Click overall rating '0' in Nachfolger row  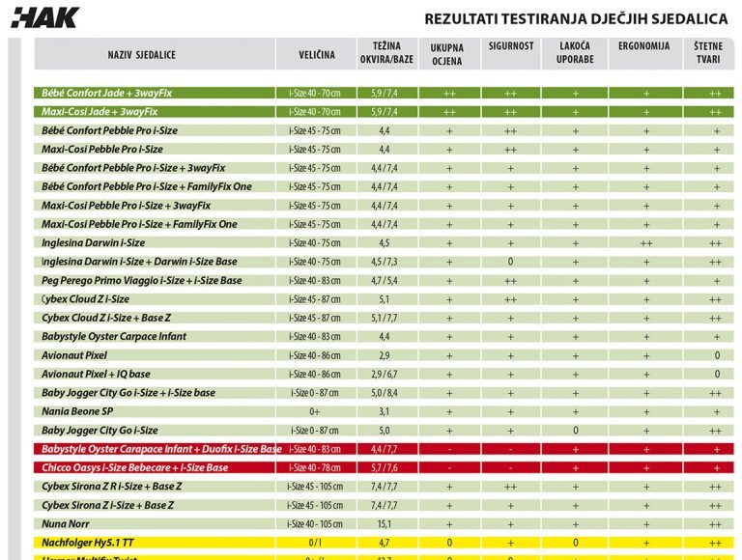coord(449,543)
